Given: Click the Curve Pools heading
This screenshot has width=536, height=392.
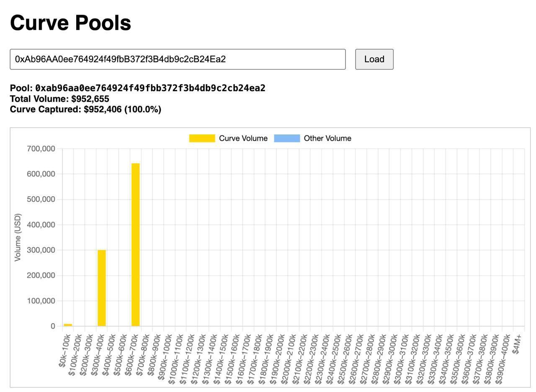Looking at the screenshot, I should coord(70,23).
